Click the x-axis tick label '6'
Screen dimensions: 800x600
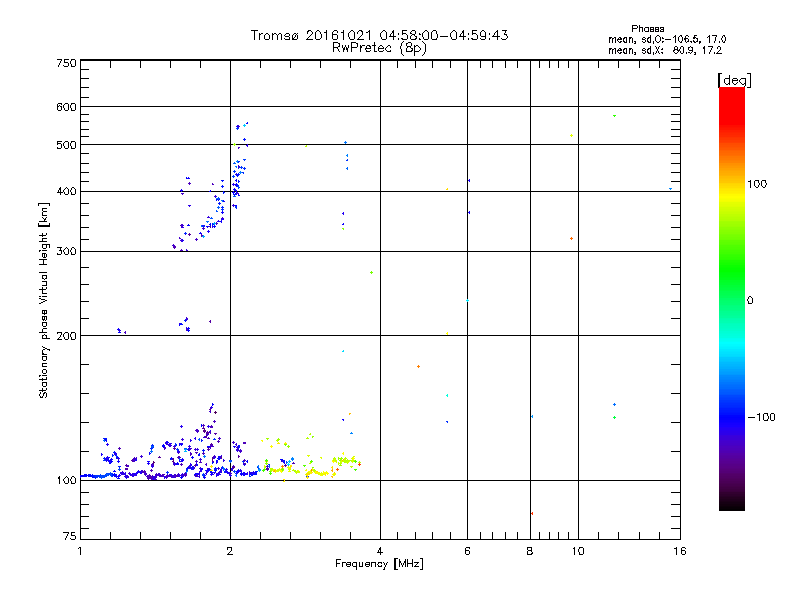[x=467, y=551]
